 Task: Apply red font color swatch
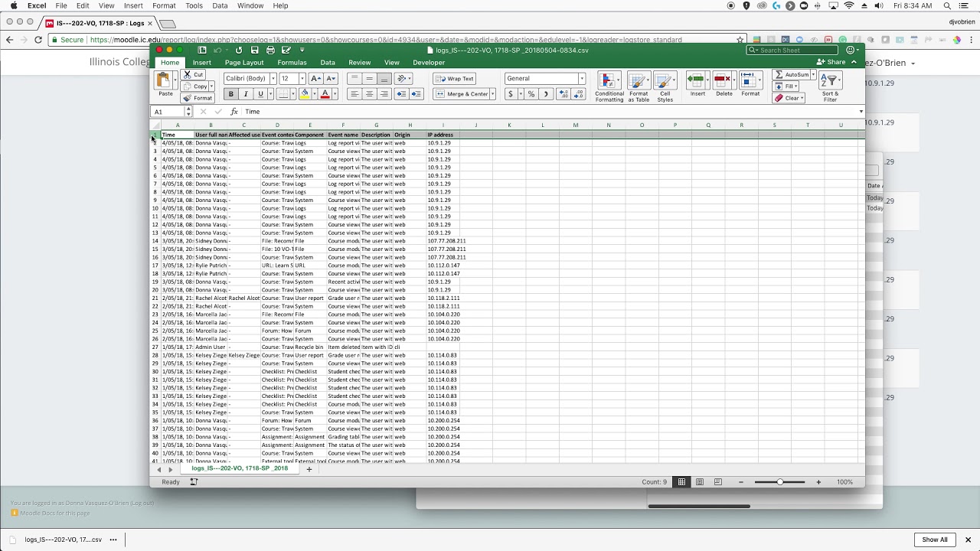[x=325, y=94]
